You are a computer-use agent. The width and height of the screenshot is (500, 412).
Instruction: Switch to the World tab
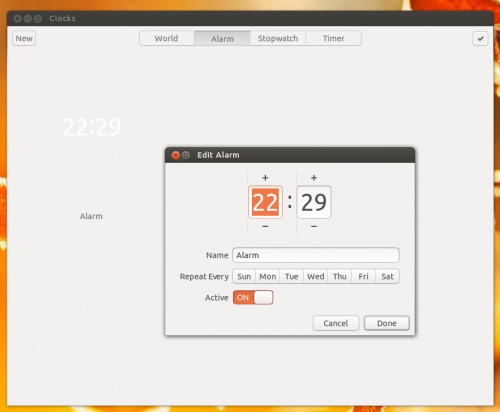pos(167,38)
